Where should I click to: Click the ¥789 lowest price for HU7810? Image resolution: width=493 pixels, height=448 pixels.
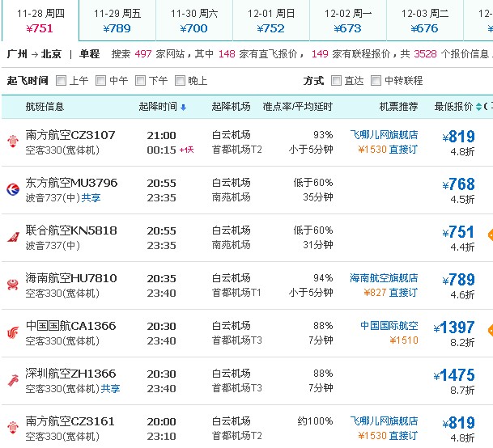coord(458,280)
